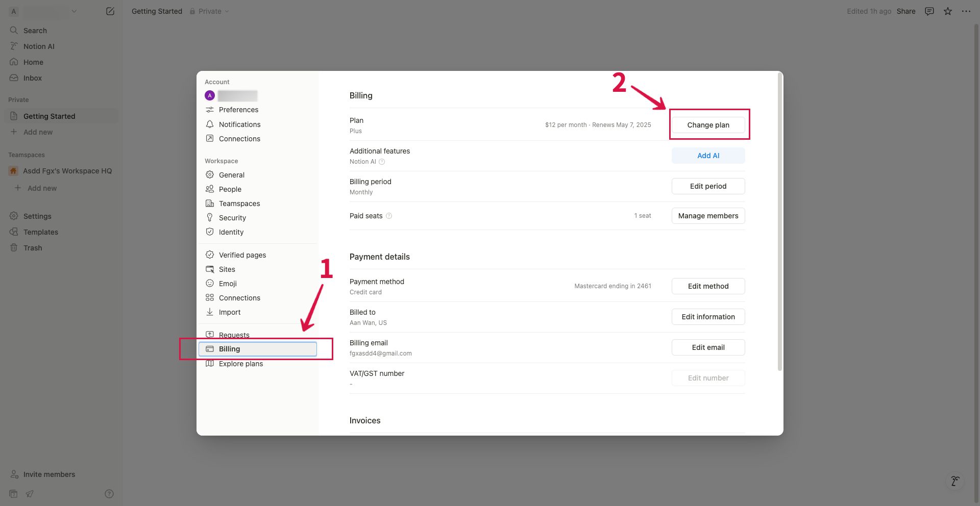Open Notifications in the settings menu

258,124
